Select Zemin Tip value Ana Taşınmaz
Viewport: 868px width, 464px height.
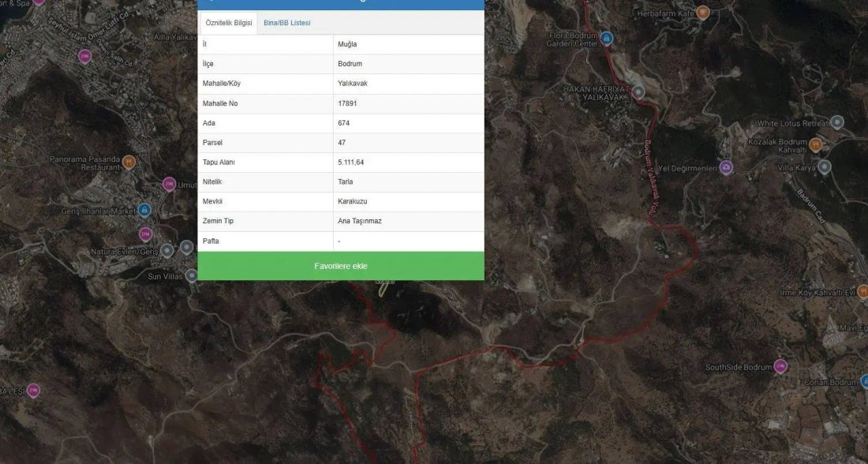pos(360,221)
